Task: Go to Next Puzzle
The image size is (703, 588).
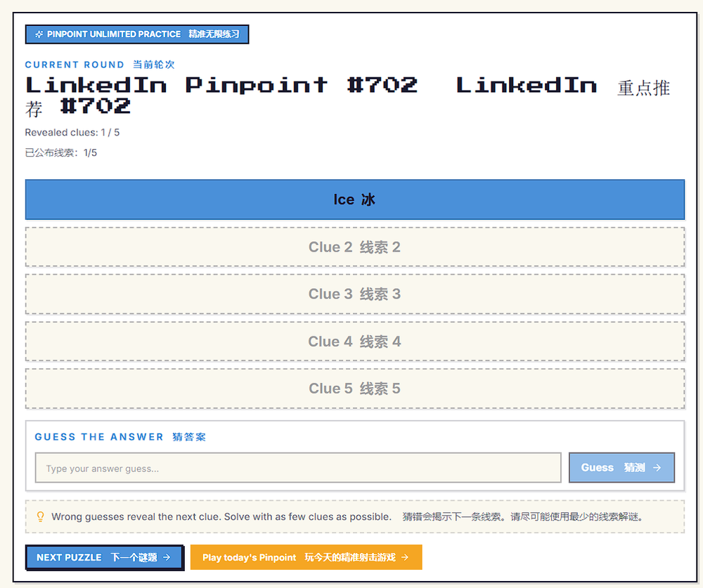Action: (x=104, y=557)
